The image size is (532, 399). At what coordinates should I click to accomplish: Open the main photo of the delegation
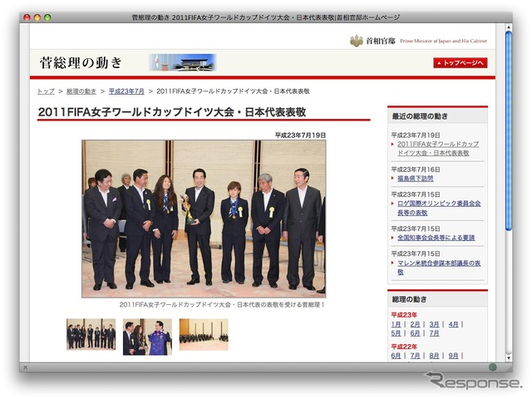tap(204, 219)
